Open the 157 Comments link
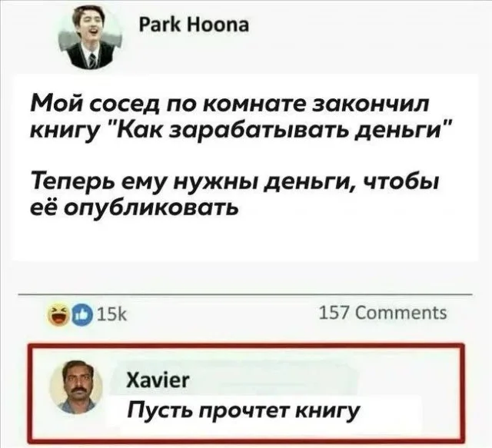This screenshot has width=492, height=448. click(383, 313)
